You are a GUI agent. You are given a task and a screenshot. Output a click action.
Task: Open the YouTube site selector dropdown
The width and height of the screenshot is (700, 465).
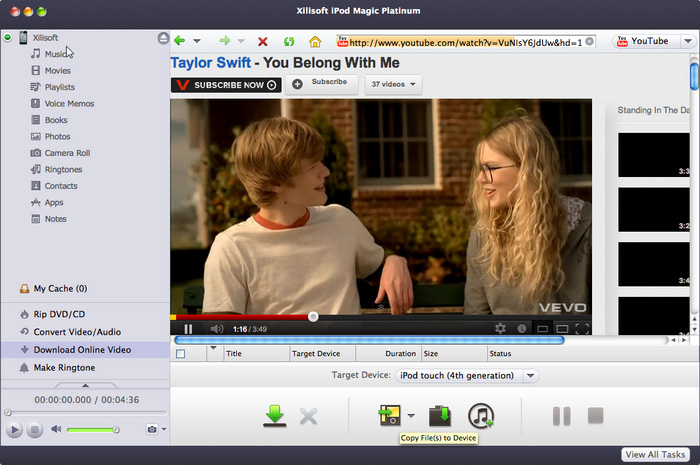[x=688, y=42]
